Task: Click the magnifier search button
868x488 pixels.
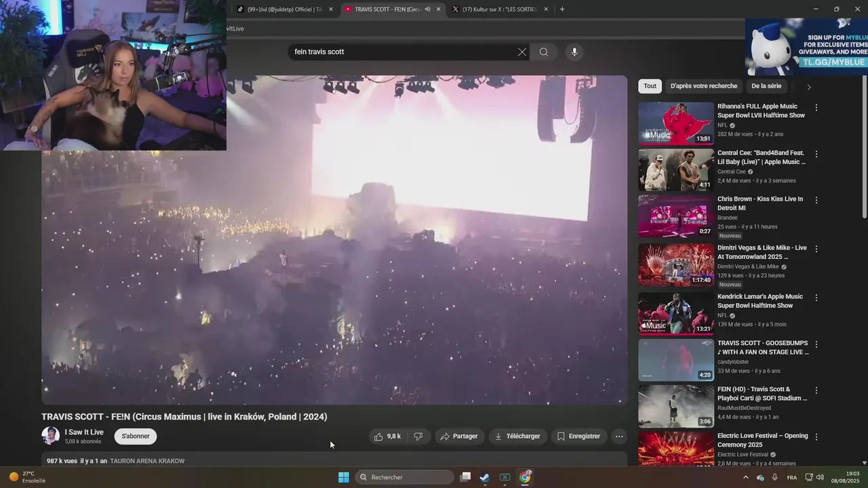Action: coord(544,52)
